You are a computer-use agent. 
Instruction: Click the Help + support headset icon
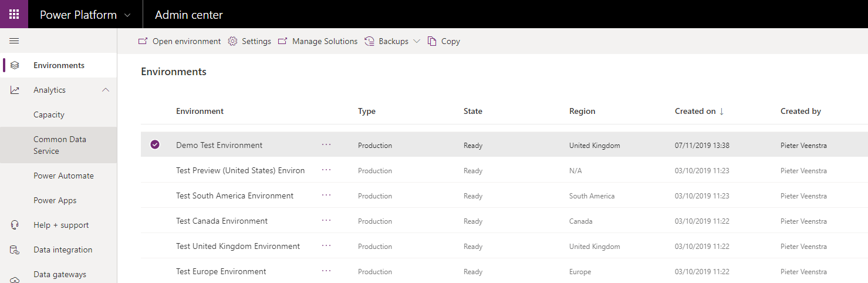coord(15,225)
